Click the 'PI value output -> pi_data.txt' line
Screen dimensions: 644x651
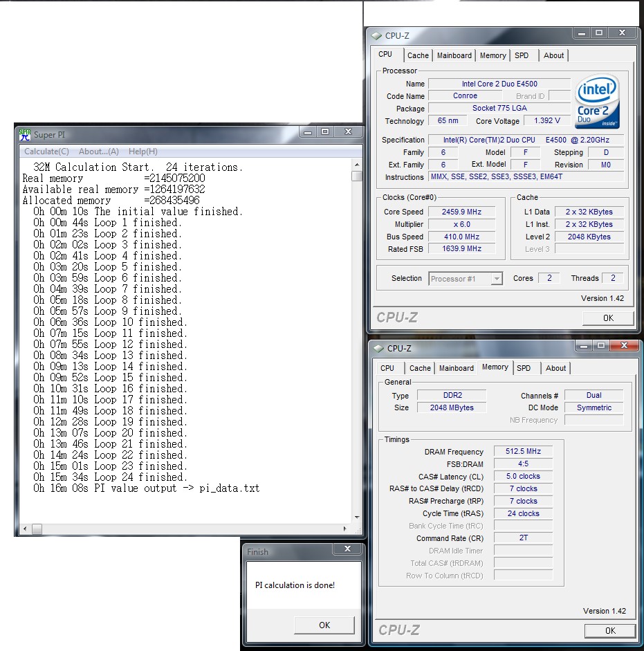point(146,488)
